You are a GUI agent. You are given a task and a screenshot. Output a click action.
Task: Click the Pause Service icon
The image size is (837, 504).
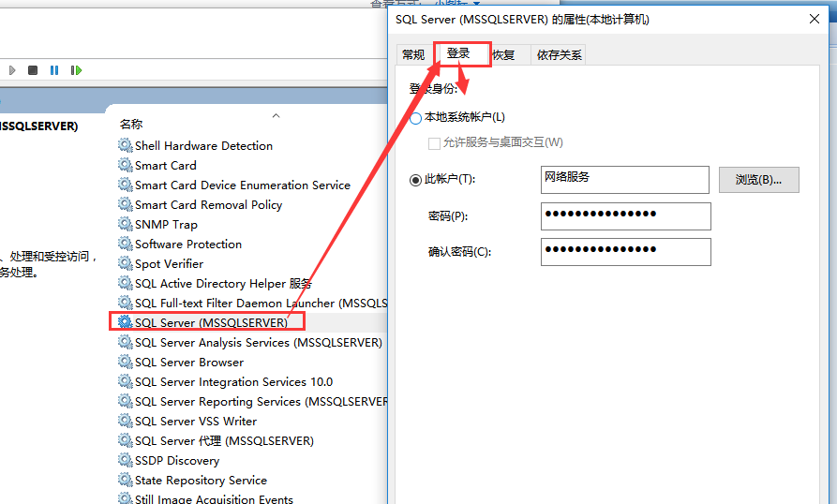point(54,70)
